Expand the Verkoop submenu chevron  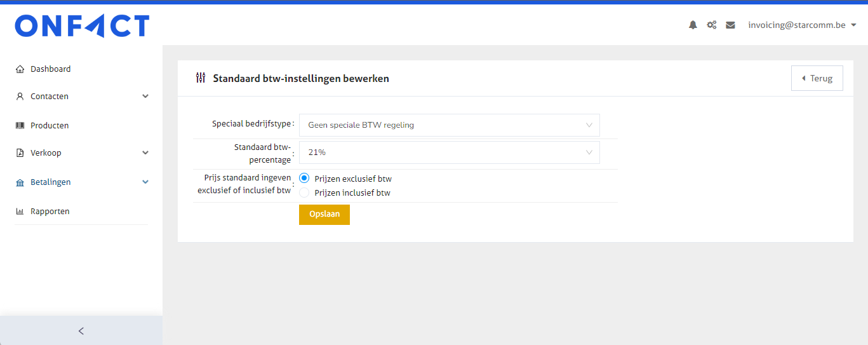pyautogui.click(x=145, y=153)
